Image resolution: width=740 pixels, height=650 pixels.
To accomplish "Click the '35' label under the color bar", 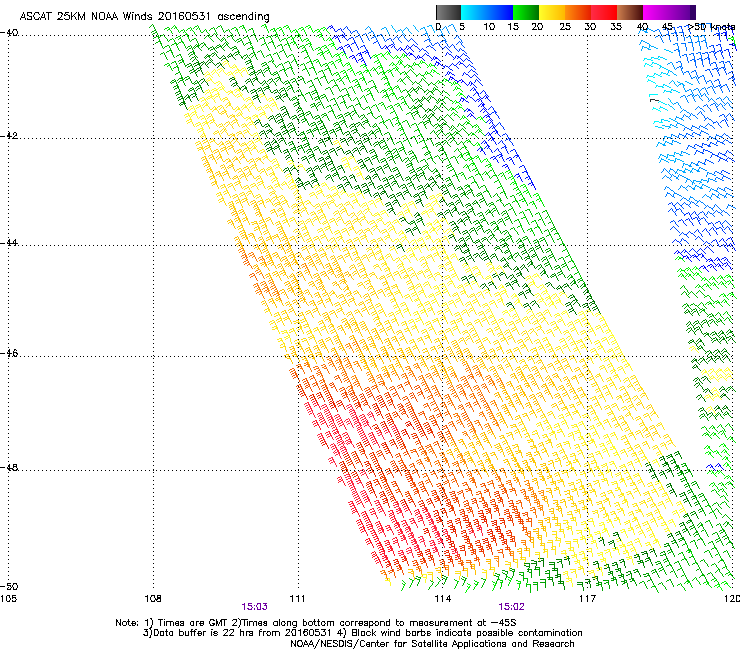I will (x=616, y=27).
